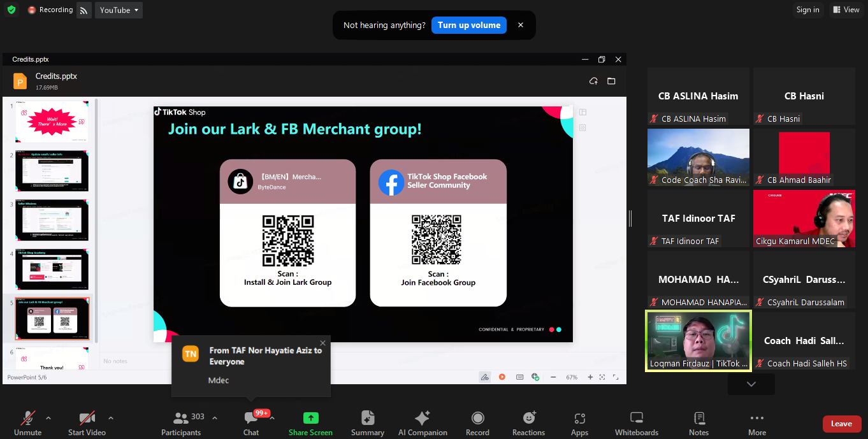This screenshot has width=868, height=439.
Task: Select slide 1 thumbnail
Action: click(52, 121)
